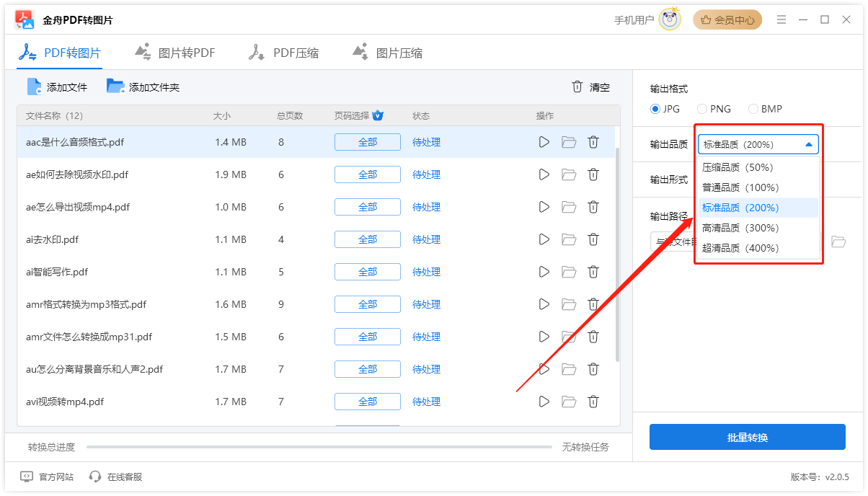
Task: Delete ai去水印.pdf from the list
Action: coord(593,239)
